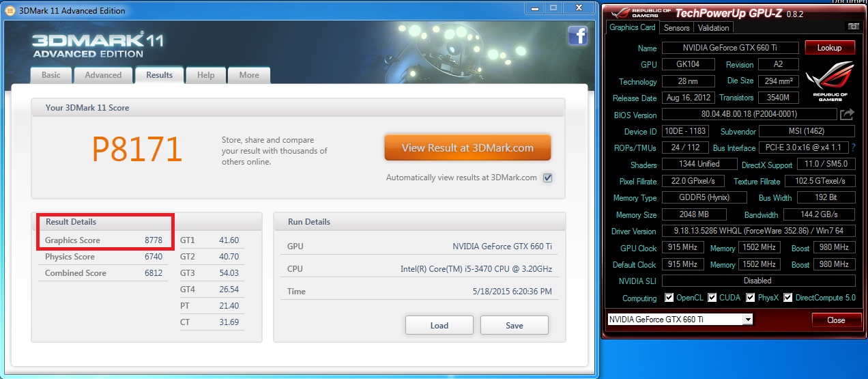Switch to the Basic tab in 3DMark

pos(51,75)
